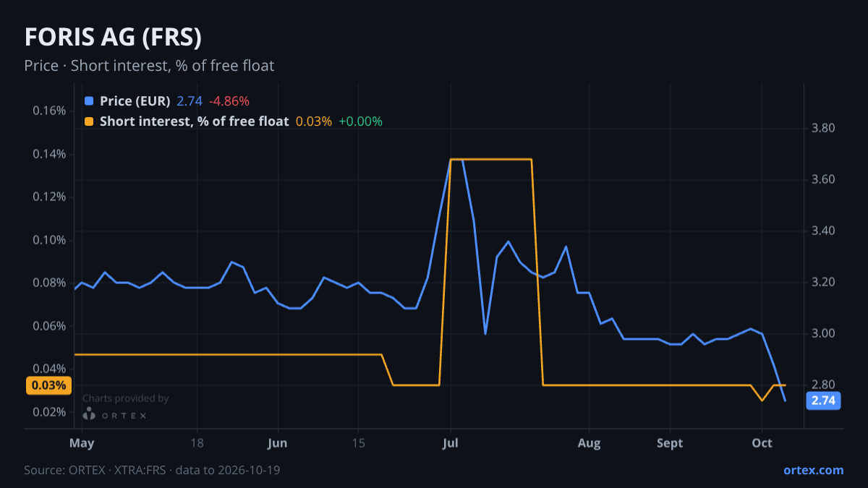
Task: Click the price value 2.74 in legend
Action: pyautogui.click(x=190, y=101)
